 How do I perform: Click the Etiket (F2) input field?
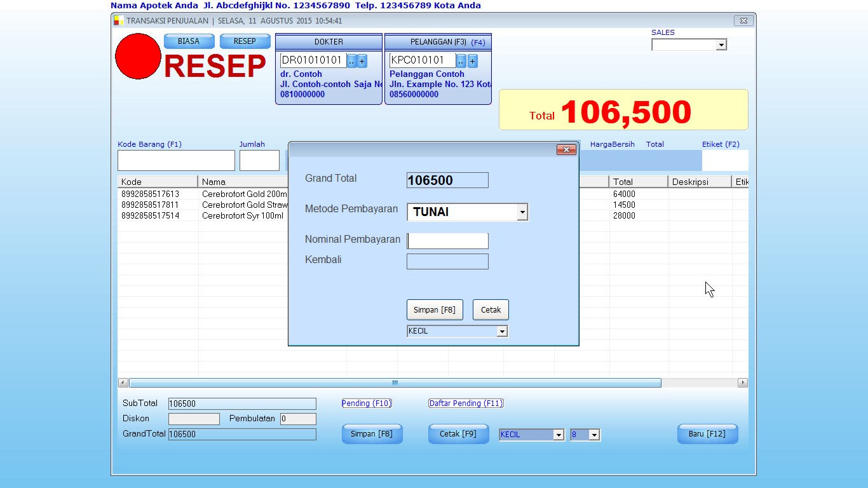point(725,161)
